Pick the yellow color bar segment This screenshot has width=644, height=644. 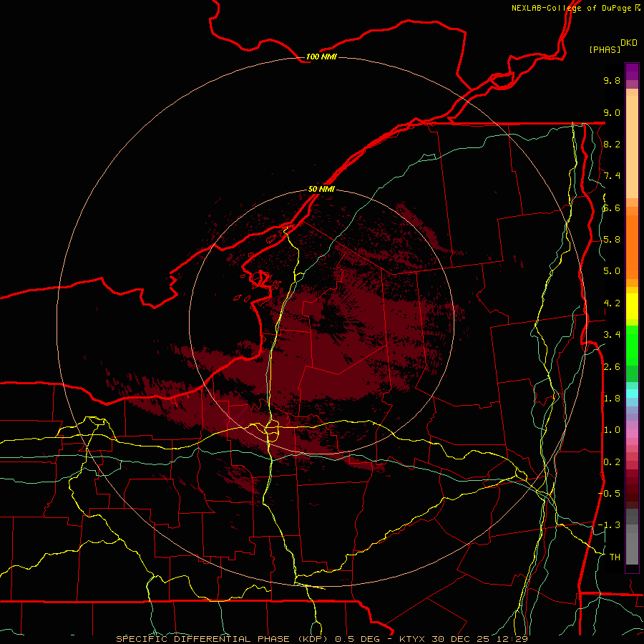[x=632, y=306]
